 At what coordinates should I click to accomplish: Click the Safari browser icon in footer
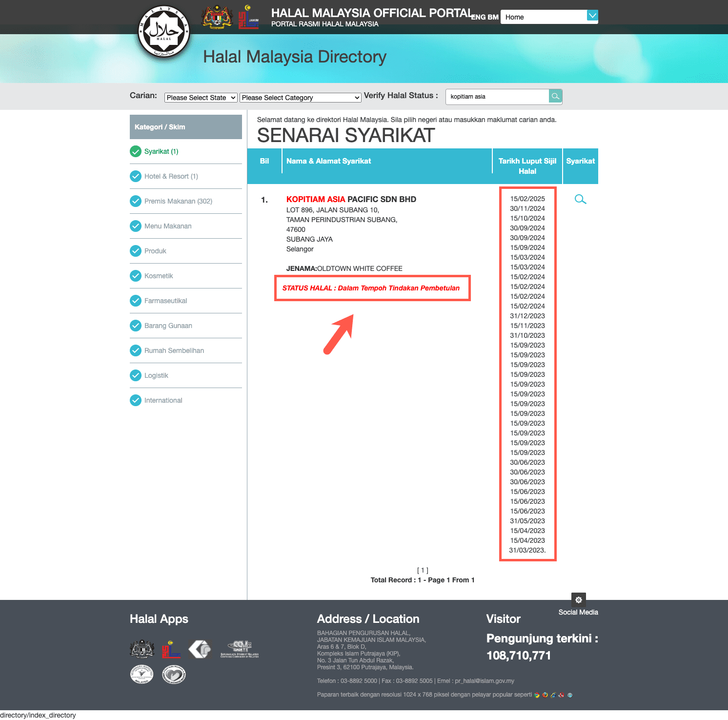point(570,695)
